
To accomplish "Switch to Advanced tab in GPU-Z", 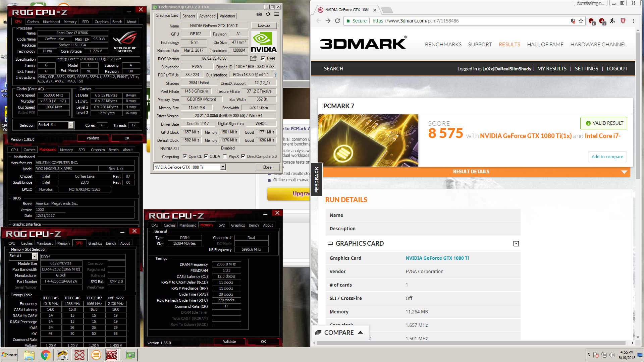I will tap(207, 16).
